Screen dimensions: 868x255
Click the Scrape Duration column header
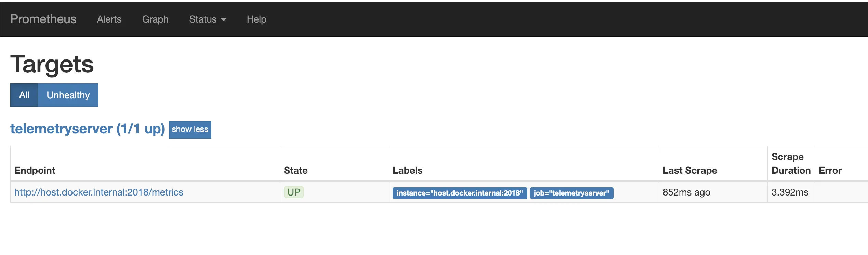point(791,163)
